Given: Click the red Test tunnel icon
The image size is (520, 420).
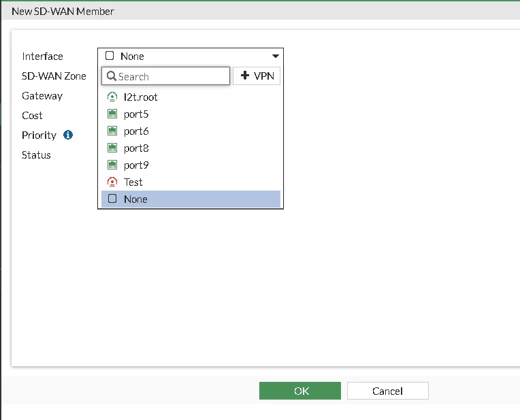Looking at the screenshot, I should [x=112, y=182].
